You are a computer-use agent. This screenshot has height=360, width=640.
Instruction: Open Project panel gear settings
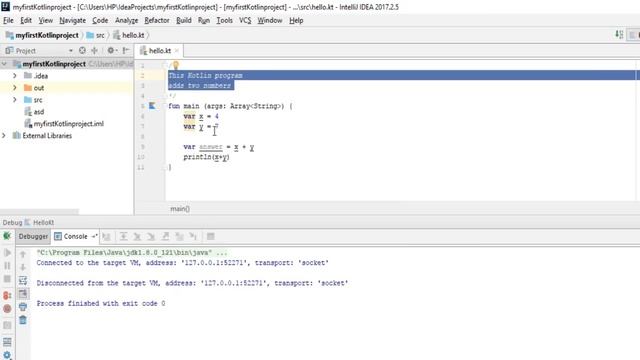tap(111, 51)
